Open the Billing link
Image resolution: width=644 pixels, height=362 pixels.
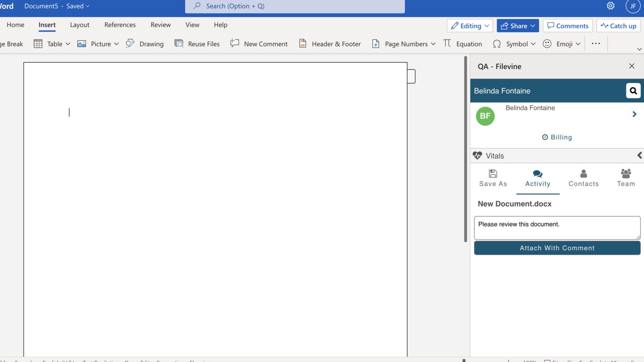coord(557,137)
